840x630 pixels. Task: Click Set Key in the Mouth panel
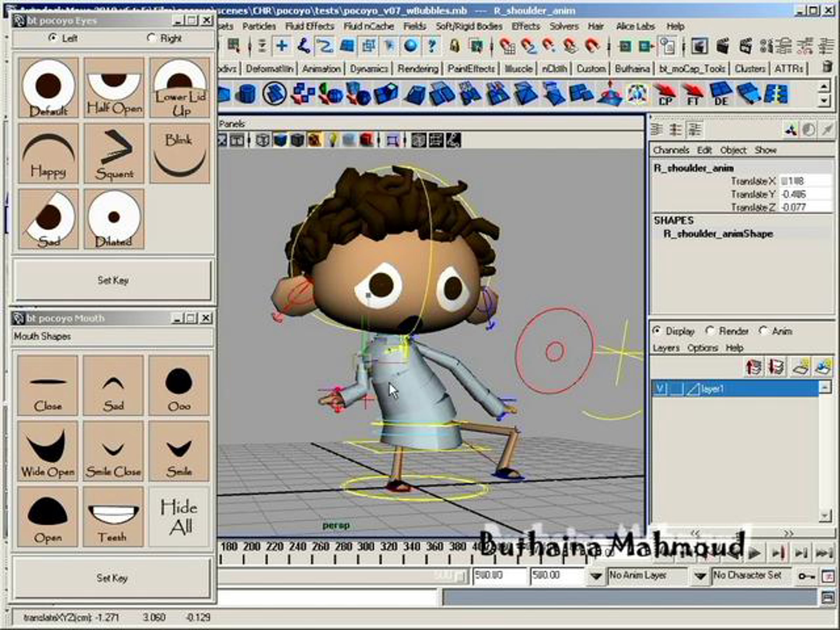[112, 578]
